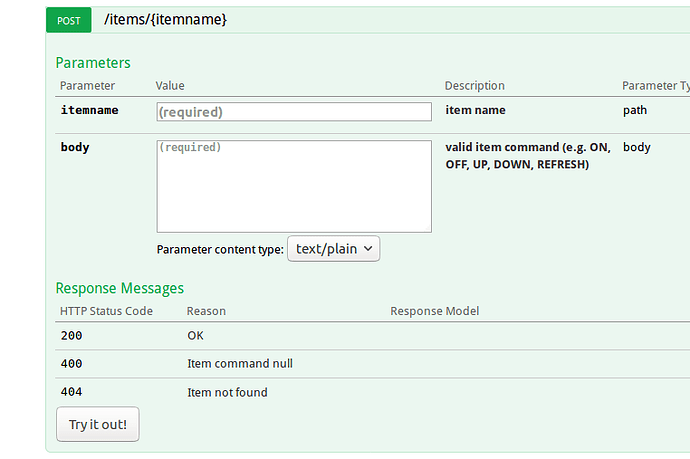
Task: Click the green POST method badge
Action: [x=69, y=19]
